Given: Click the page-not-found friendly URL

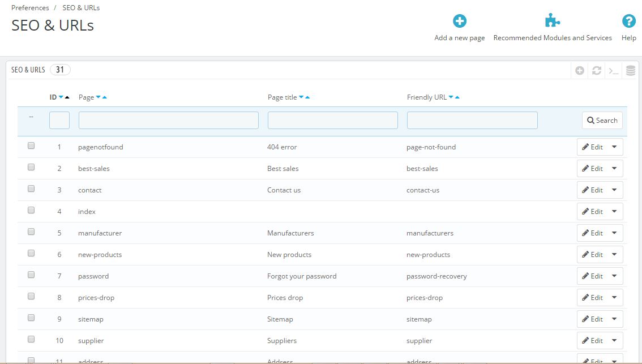Looking at the screenshot, I should click(431, 147).
